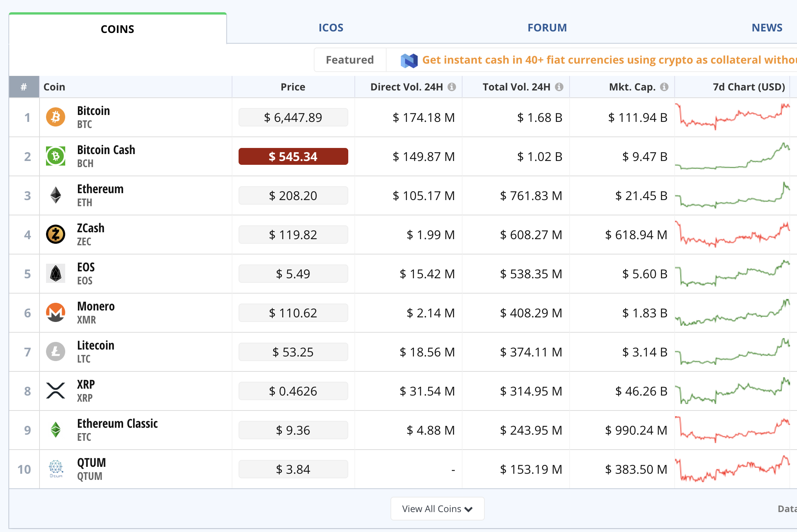
Task: Click the Bitcoin coin logo
Action: (56, 117)
